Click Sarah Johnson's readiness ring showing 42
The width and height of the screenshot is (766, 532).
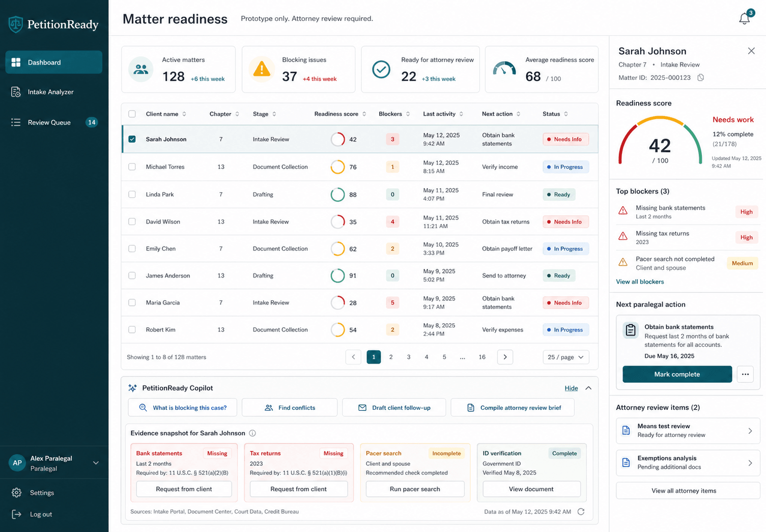point(337,139)
